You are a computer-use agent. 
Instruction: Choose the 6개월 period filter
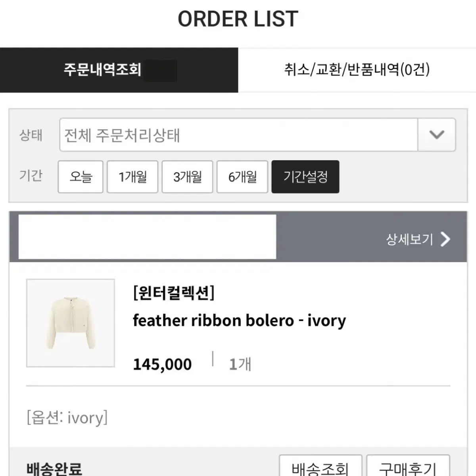click(x=242, y=177)
